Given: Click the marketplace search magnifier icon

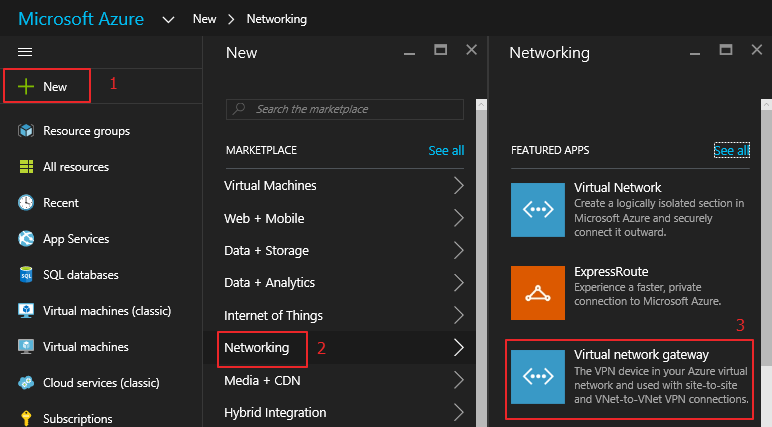Looking at the screenshot, I should coord(239,108).
